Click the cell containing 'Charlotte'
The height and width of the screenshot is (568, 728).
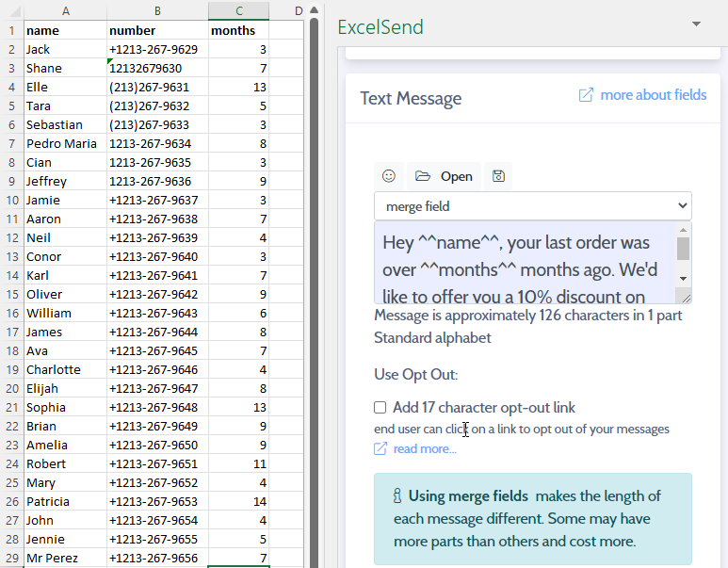click(66, 369)
